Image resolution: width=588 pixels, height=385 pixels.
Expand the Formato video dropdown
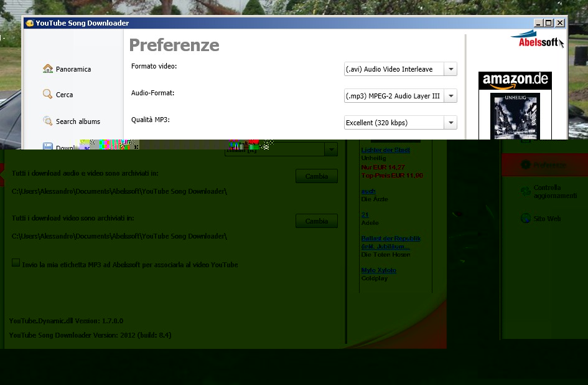tap(450, 69)
